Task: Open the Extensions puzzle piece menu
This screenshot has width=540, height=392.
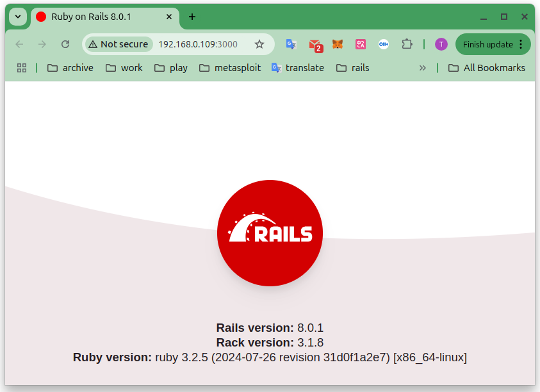Action: [407, 44]
